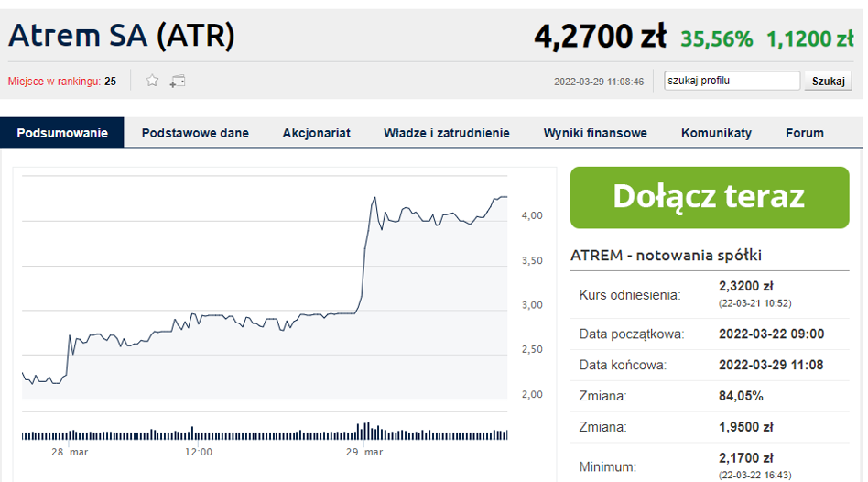Click the Data początkowa value 2022-03-22 09:00
Image resolution: width=868 pixels, height=482 pixels.
point(771,334)
